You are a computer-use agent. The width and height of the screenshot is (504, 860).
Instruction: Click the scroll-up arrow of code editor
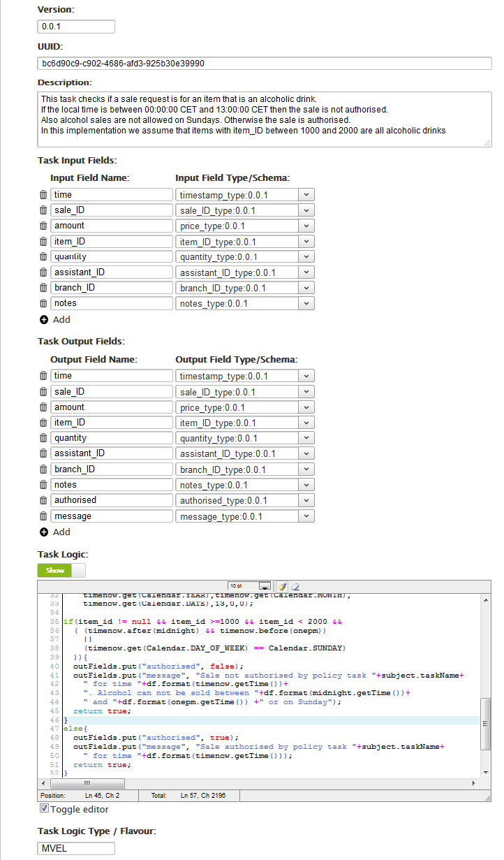pyautogui.click(x=487, y=598)
